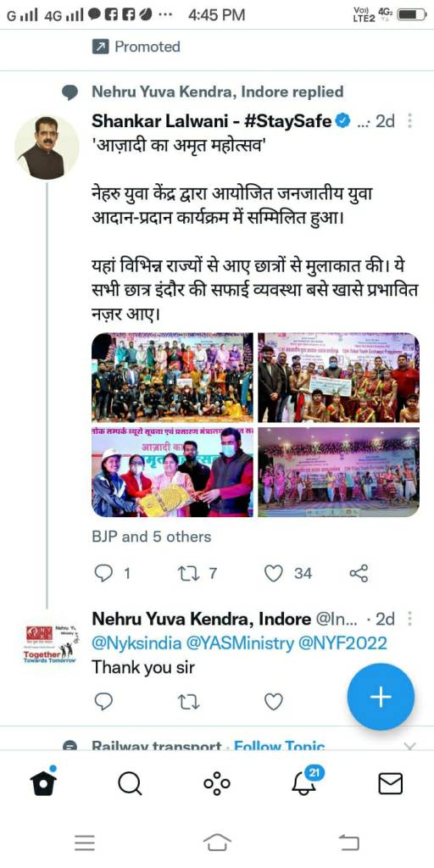Image resolution: width=434 pixels, height=868 pixels.
Task: Like the 'Thank you sir' reply
Action: coord(274,701)
